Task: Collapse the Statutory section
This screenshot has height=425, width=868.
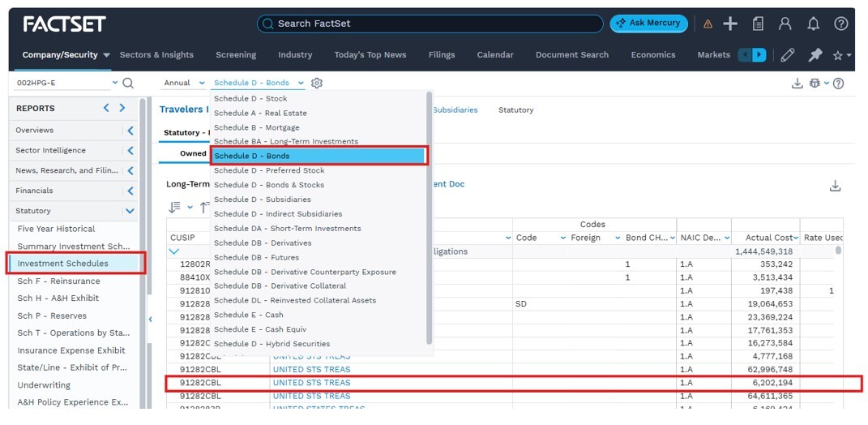Action: pos(130,211)
